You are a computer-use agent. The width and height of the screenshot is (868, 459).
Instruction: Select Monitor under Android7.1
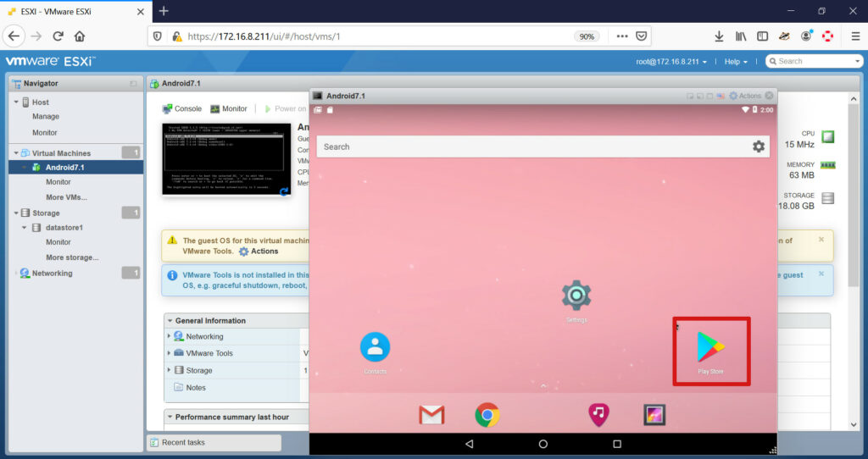(x=58, y=182)
